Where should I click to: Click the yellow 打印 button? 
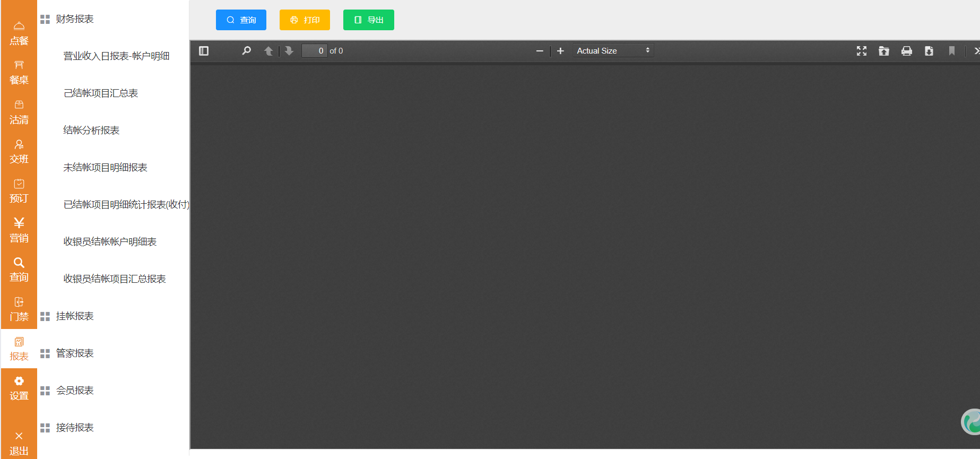point(305,20)
